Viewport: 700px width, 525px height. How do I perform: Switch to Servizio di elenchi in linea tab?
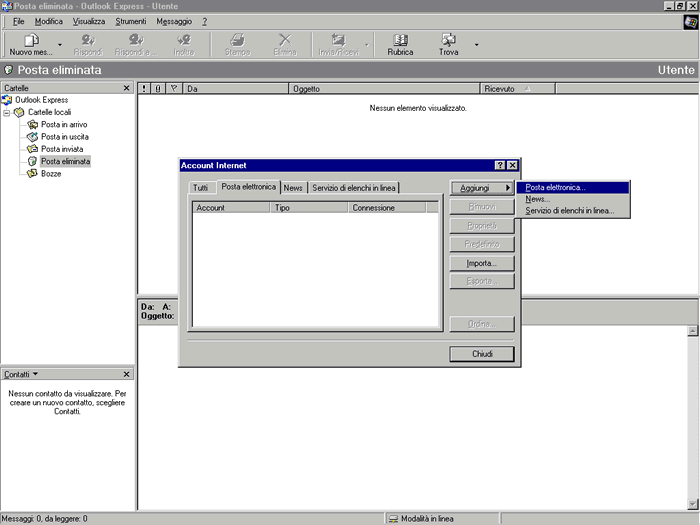[354, 188]
